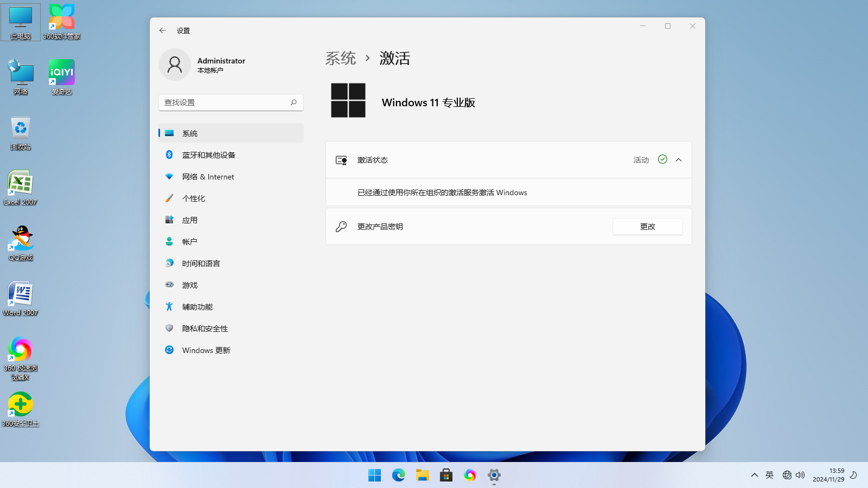Click the accessibility figure icon
This screenshot has width=868, height=488.
point(169,306)
